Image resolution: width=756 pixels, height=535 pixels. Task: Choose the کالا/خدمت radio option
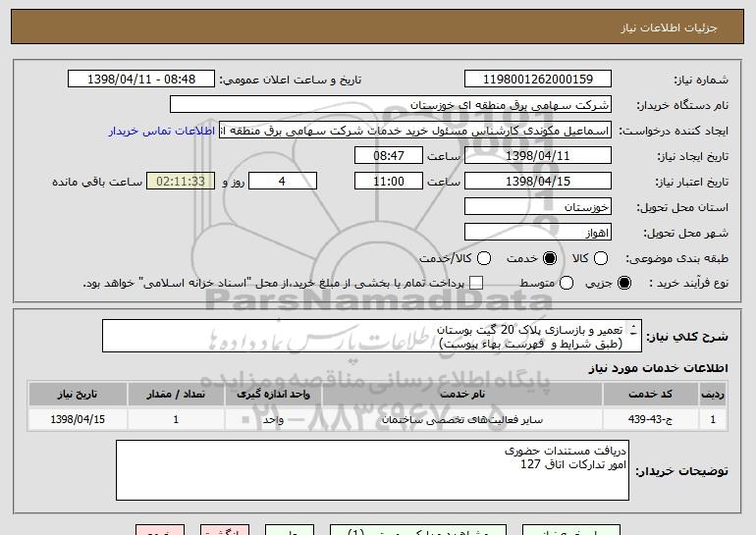pos(484,258)
